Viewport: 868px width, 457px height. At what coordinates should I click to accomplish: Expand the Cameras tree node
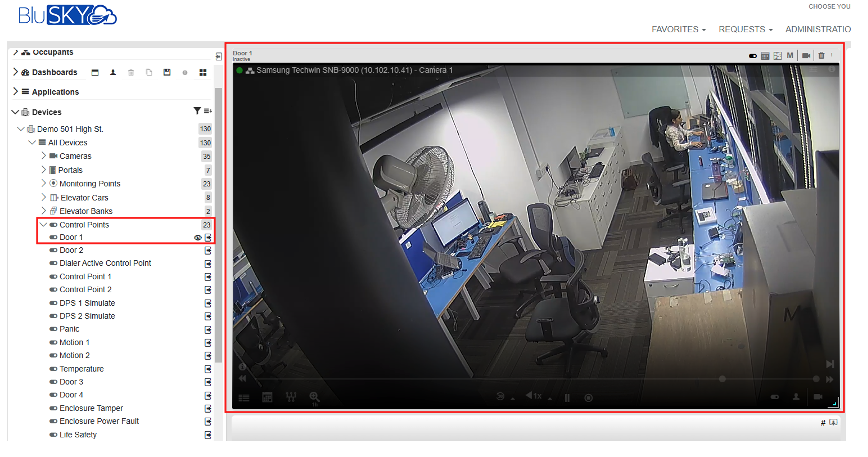pyautogui.click(x=44, y=156)
